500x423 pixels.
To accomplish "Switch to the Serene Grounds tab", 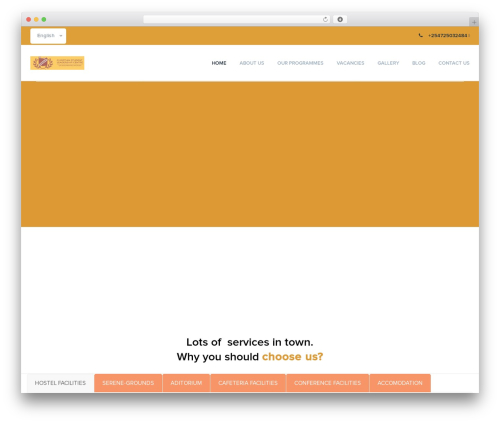I will click(x=128, y=383).
